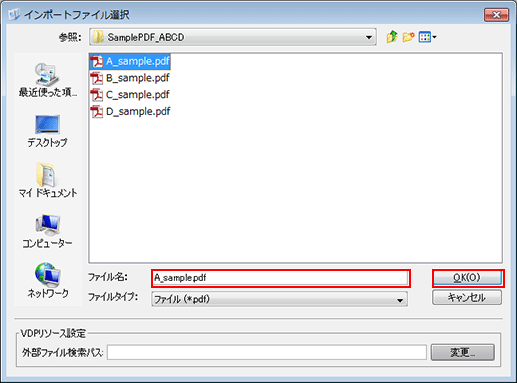Click the OK(O) button
Image resolution: width=517 pixels, height=383 pixels.
click(x=467, y=278)
